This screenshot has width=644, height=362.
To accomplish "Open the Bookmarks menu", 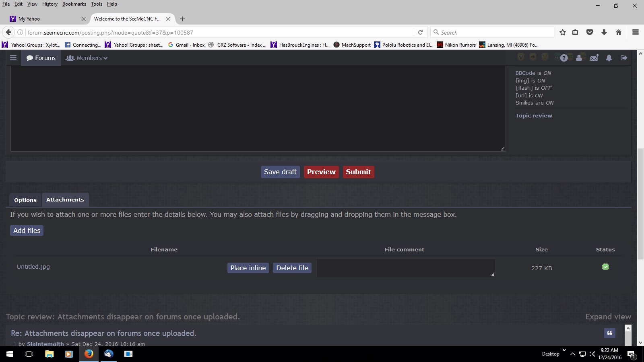I will click(74, 4).
